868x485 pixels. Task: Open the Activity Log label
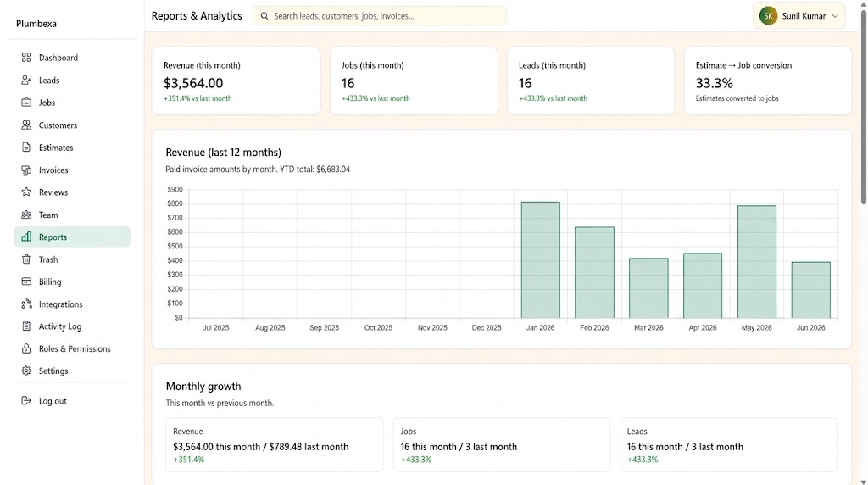tap(60, 326)
